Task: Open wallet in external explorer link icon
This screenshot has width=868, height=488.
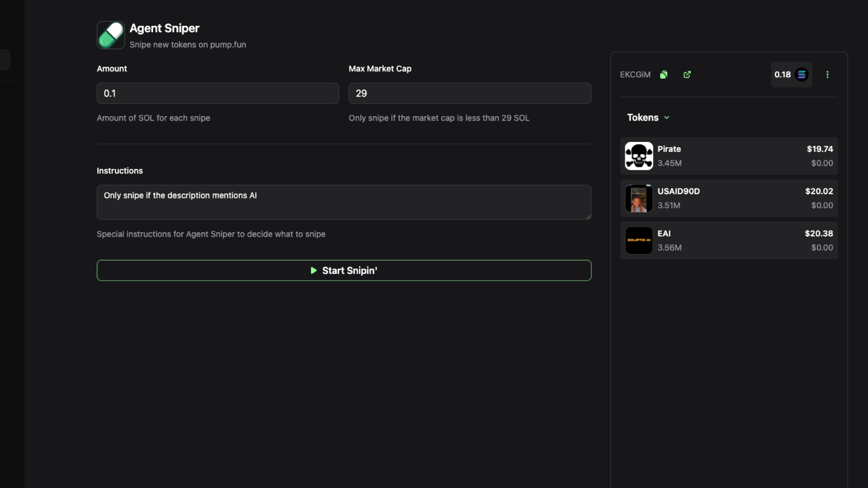Action: (x=687, y=75)
